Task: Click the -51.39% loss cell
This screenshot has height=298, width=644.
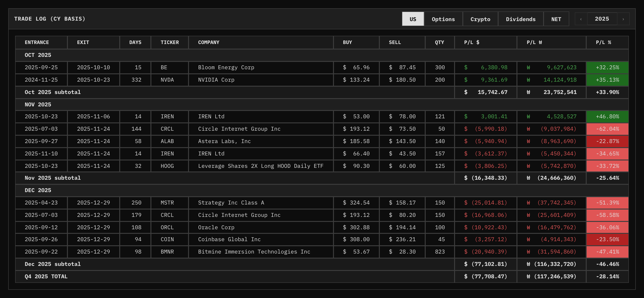Action: [x=608, y=203]
